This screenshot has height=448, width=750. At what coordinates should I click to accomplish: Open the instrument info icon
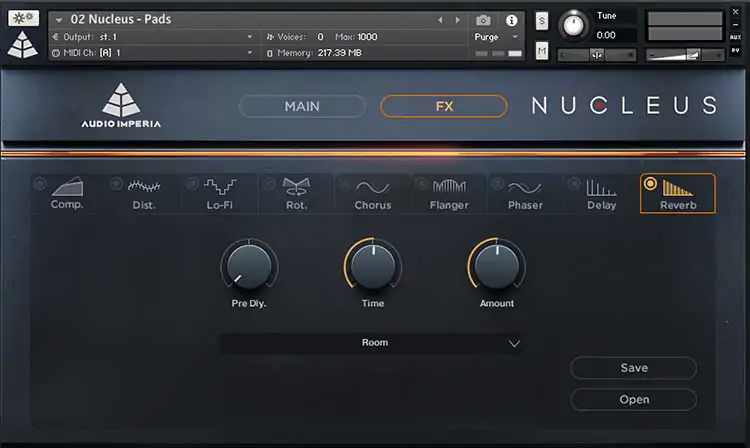511,20
